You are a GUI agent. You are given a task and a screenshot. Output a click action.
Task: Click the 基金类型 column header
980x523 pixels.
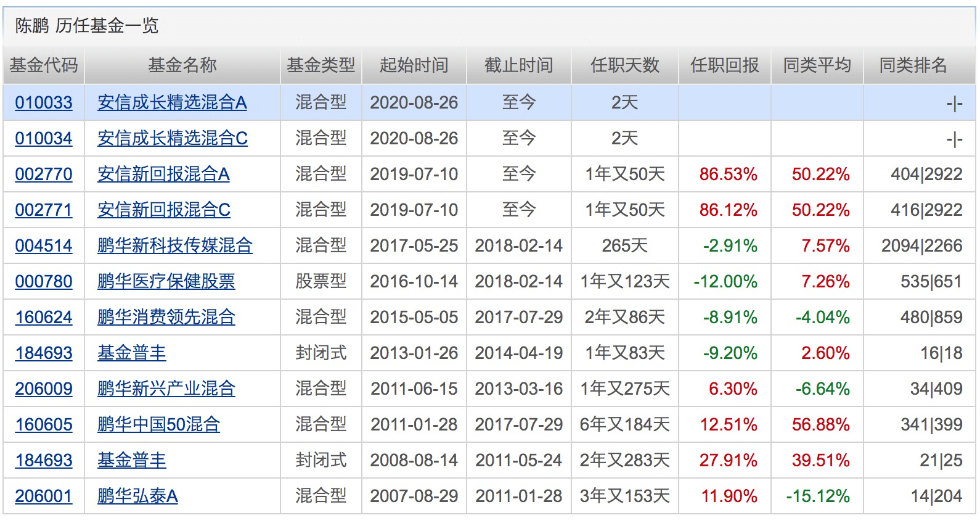coord(321,65)
